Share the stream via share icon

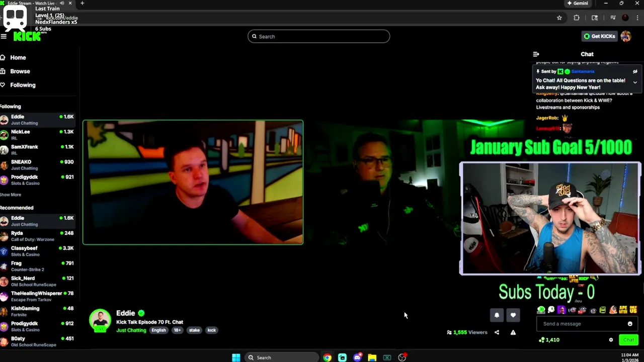pyautogui.click(x=497, y=332)
